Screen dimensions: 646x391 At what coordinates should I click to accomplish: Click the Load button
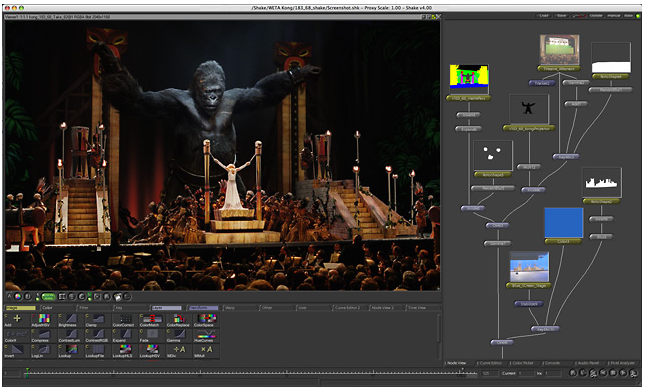(x=544, y=16)
